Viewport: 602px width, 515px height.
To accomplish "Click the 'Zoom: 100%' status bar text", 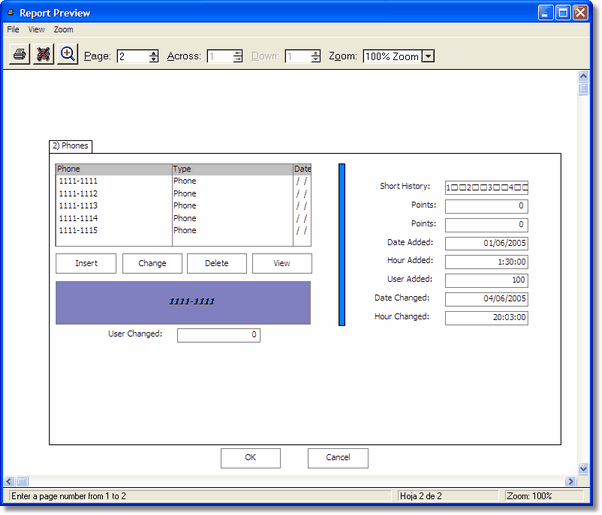I will coord(529,496).
